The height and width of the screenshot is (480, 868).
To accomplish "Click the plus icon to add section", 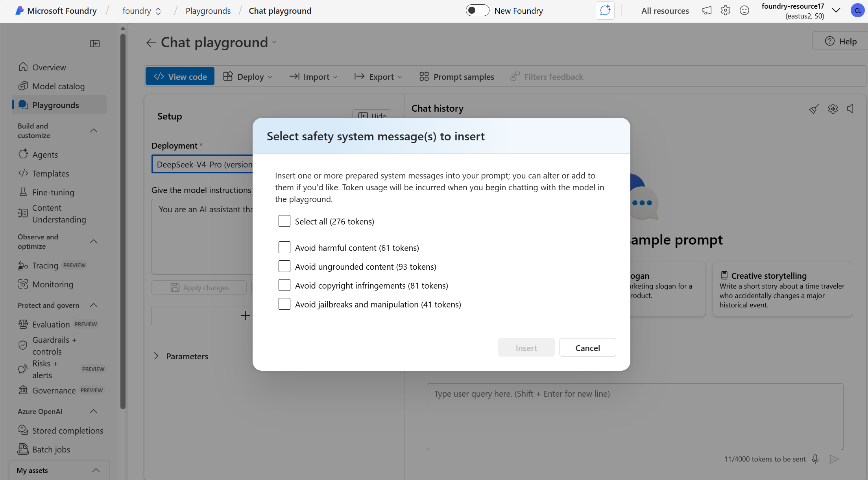I will (245, 315).
